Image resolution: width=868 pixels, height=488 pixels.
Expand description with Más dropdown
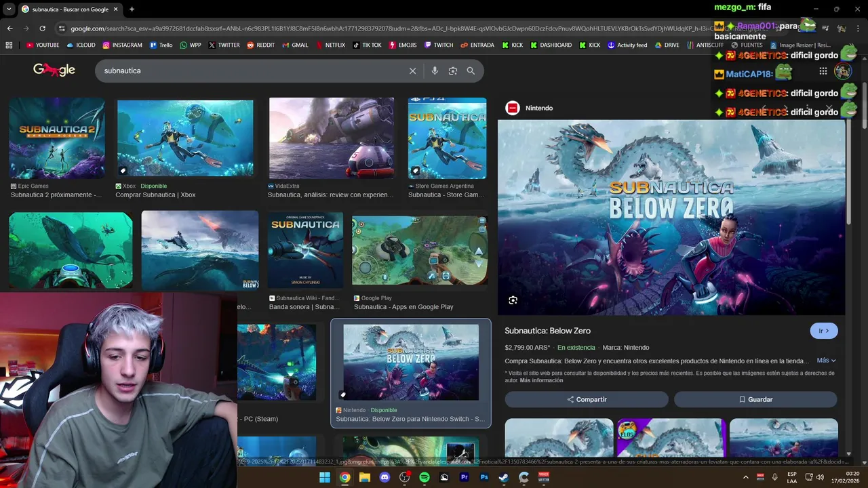(826, 361)
